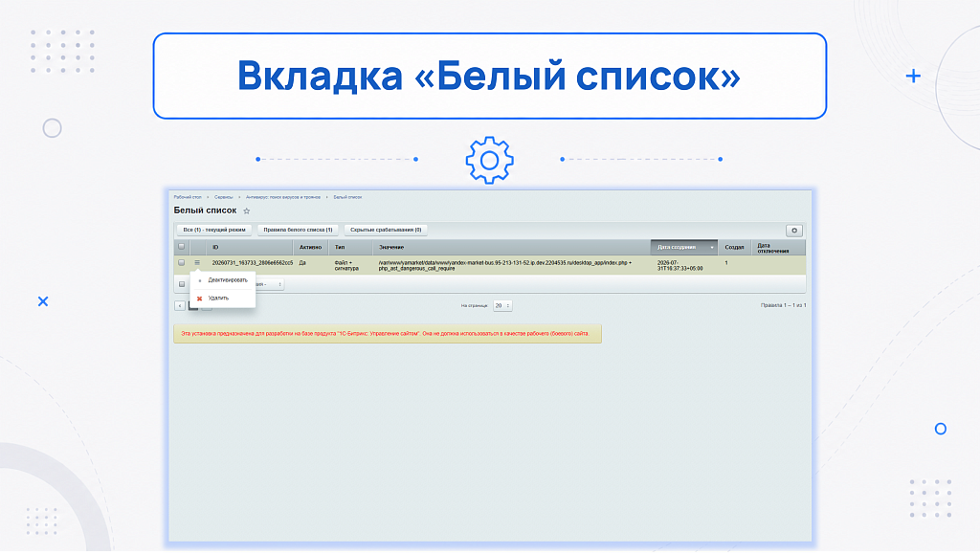Open the row actions hamburger menu icon
The image size is (980, 554).
point(197,263)
